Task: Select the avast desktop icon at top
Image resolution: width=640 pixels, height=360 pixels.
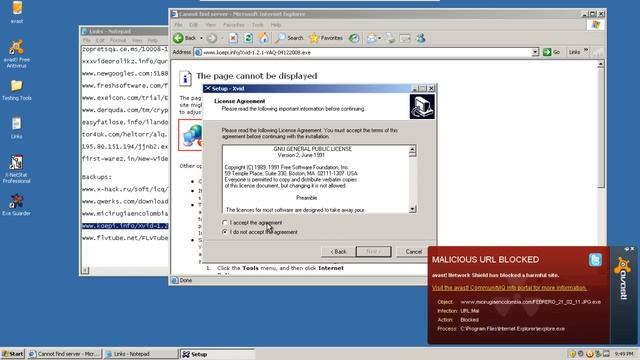Action: pyautogui.click(x=17, y=12)
